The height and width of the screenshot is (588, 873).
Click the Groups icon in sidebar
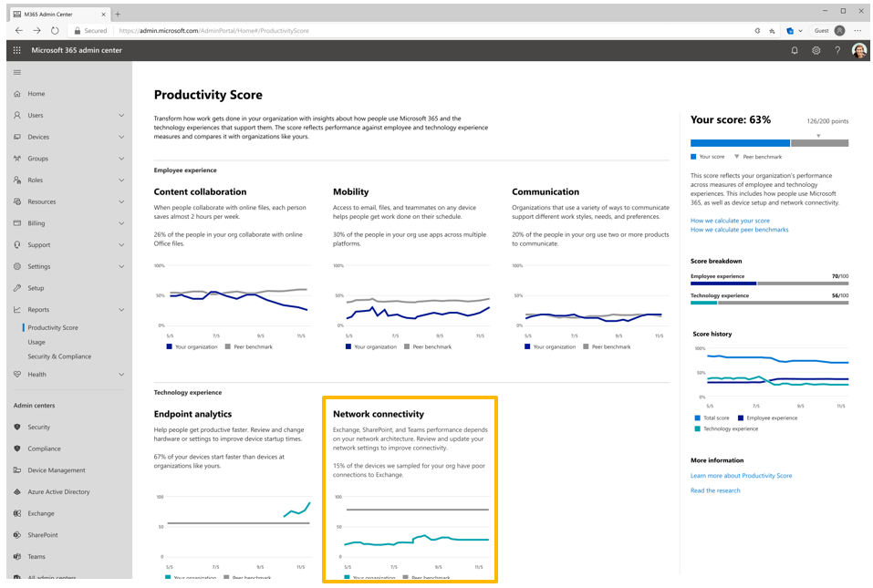click(17, 159)
